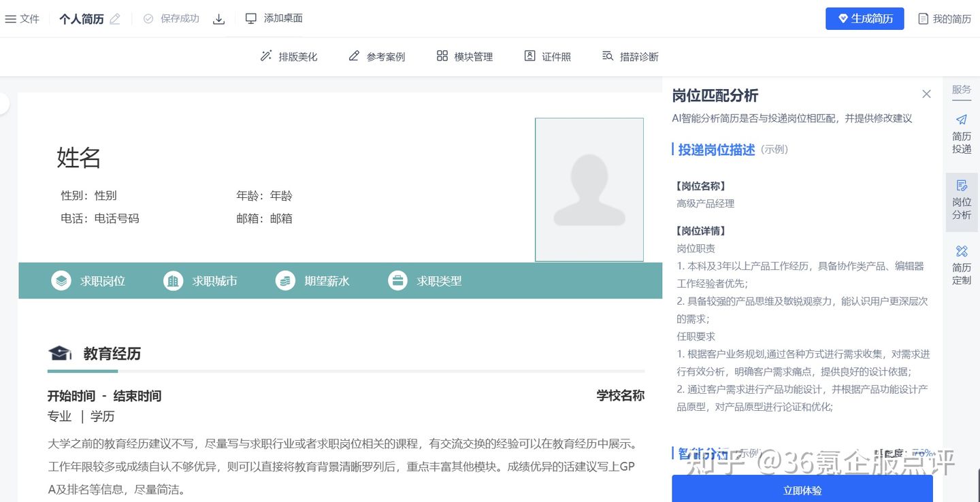Open the 证件照 ID photo tool
980x502 pixels.
coord(546,56)
